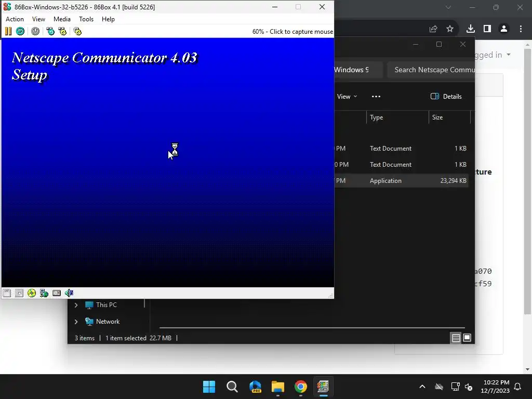Open 86Box settings toolbar icon

[77, 32]
